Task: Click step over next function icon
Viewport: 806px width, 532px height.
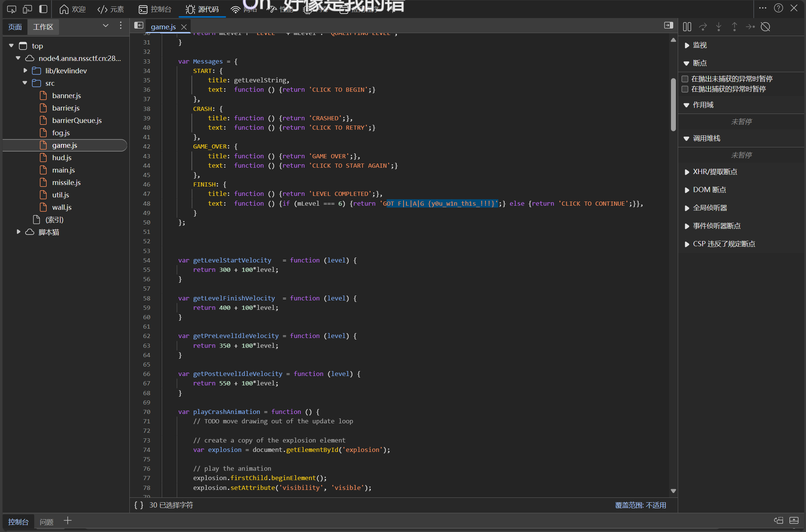Action: 703,27
